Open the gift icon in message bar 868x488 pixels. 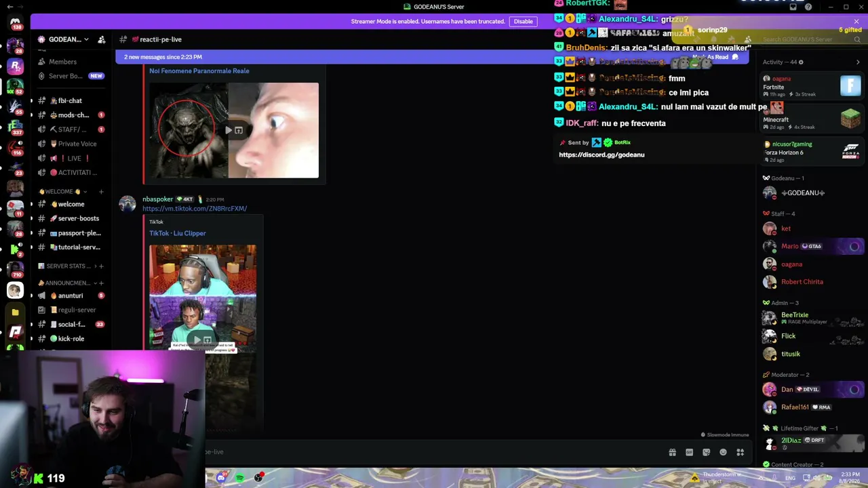(x=672, y=452)
